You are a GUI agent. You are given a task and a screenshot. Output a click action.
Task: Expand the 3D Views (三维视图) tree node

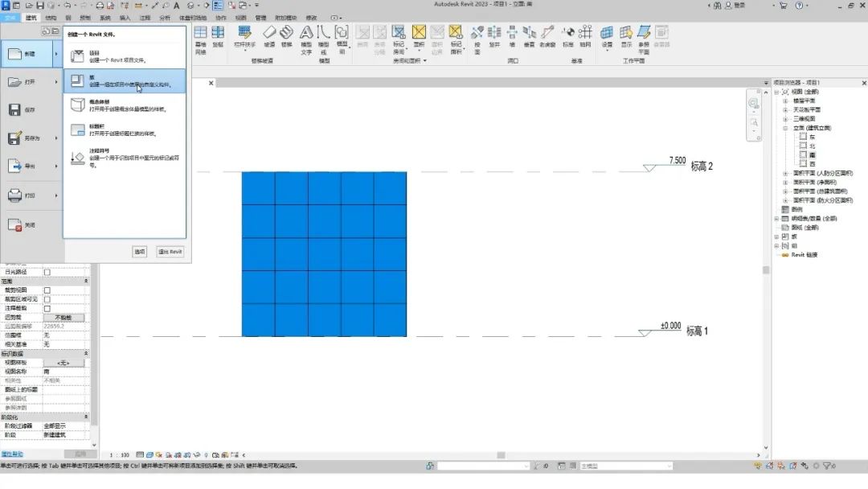[x=785, y=118]
